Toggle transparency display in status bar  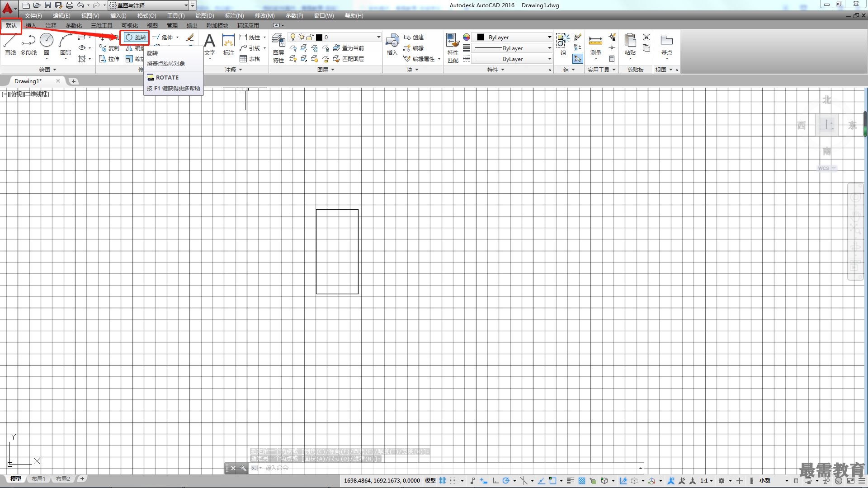click(582, 480)
